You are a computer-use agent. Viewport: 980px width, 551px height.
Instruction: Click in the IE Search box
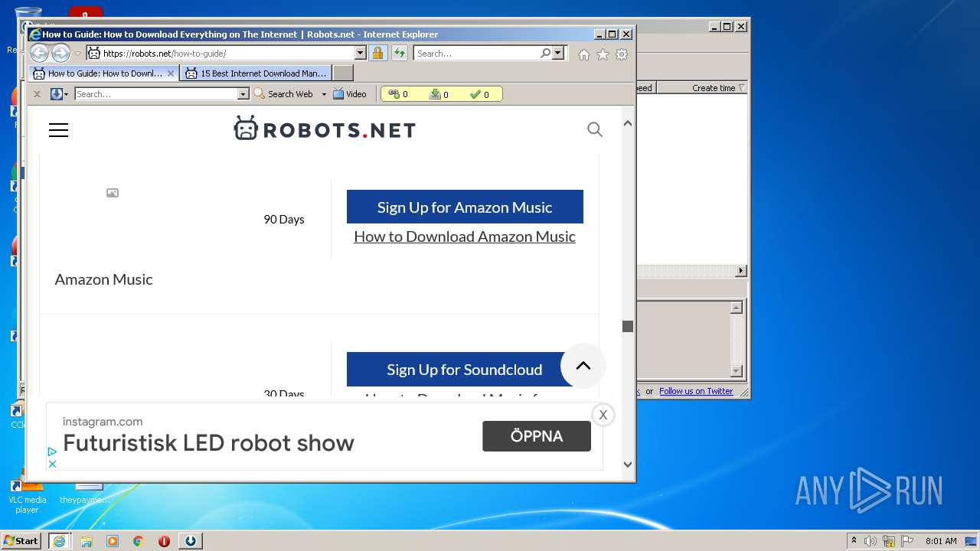tap(476, 54)
